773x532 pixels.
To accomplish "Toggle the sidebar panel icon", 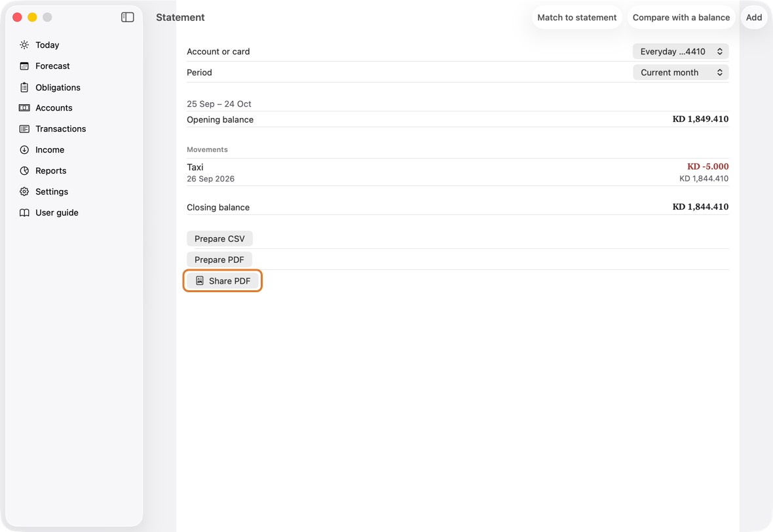I will (127, 17).
